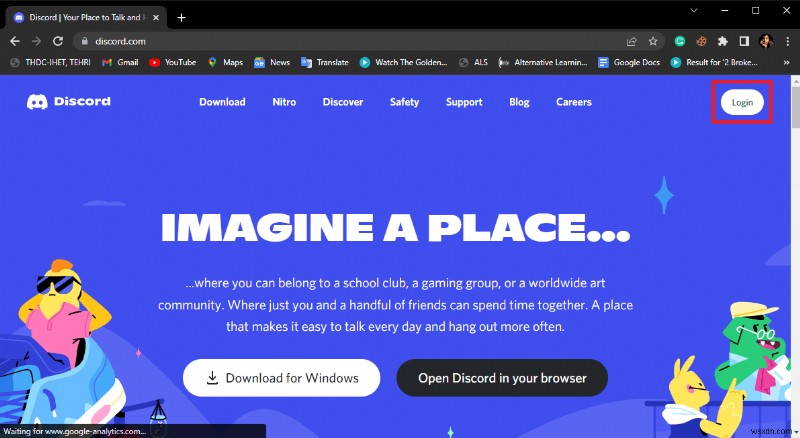Open the Grammarly extension icon
The height and width of the screenshot is (438, 800).
pos(680,41)
